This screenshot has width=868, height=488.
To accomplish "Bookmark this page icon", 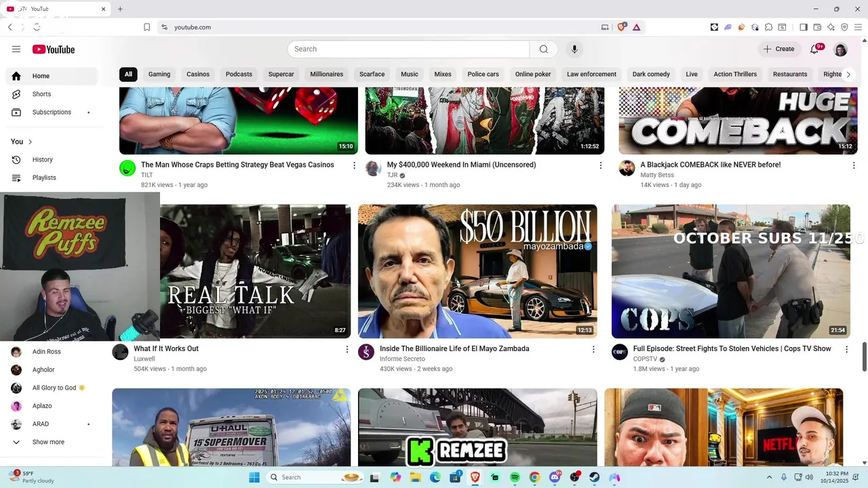I will tap(146, 27).
